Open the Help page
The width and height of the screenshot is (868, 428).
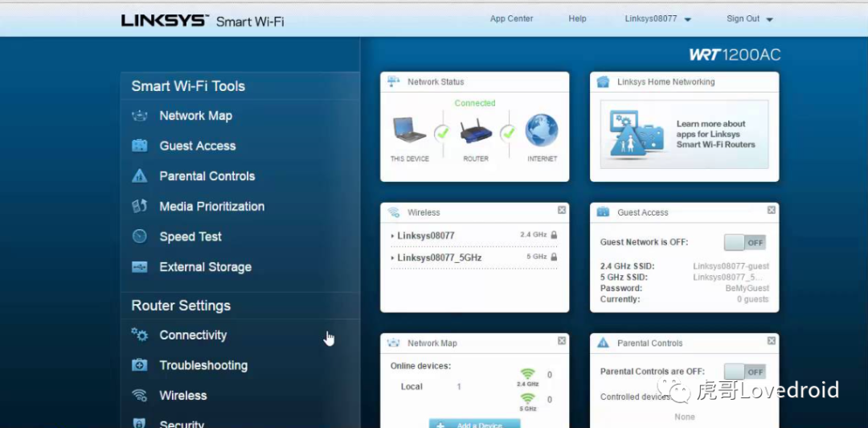pos(577,19)
